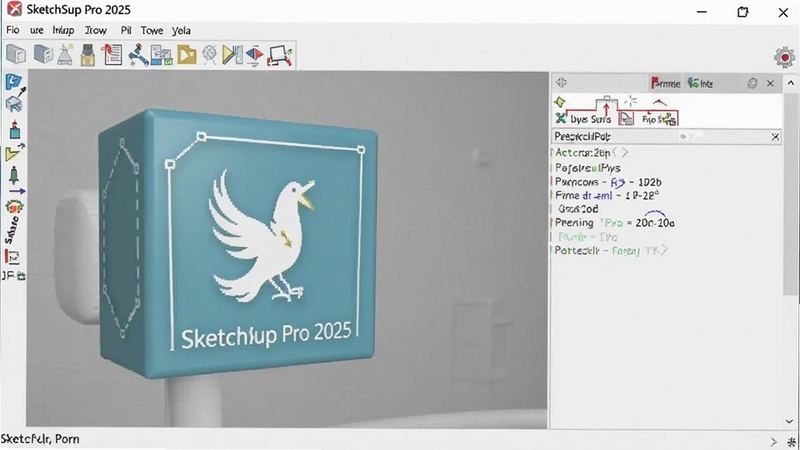800x450 pixels.
Task: Click the blue right-pointing arrow in left toolbar
Action: tap(16, 191)
